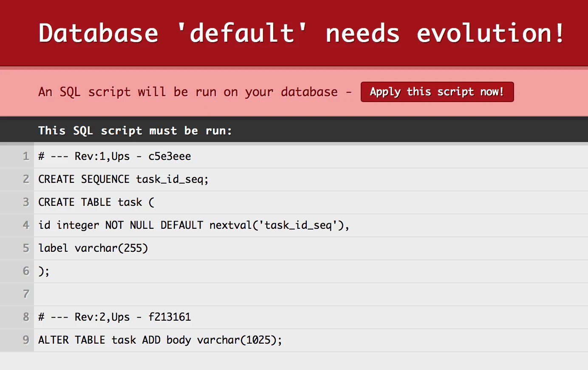Click 'This SQL script must be run:' header
This screenshot has height=370, width=588.
coord(135,131)
